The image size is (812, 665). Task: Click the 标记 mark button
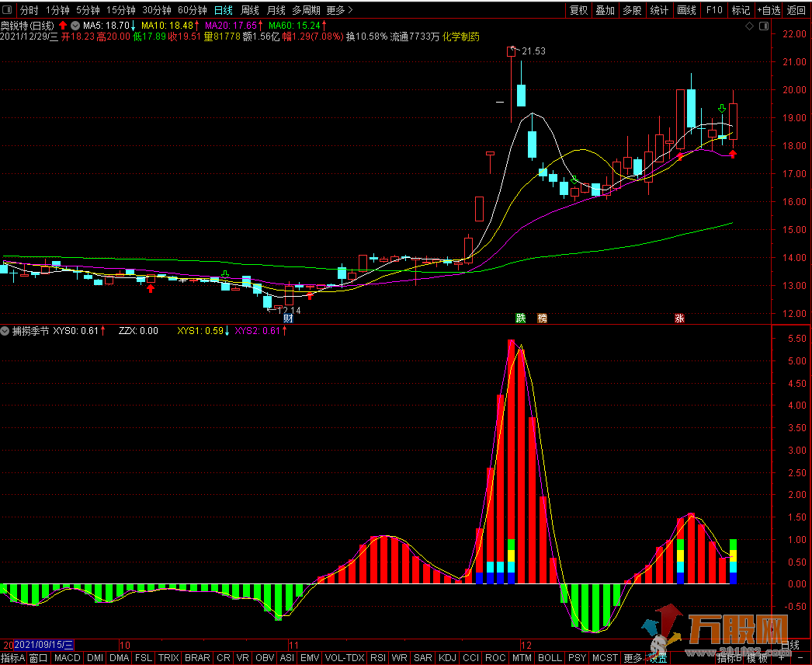(741, 10)
